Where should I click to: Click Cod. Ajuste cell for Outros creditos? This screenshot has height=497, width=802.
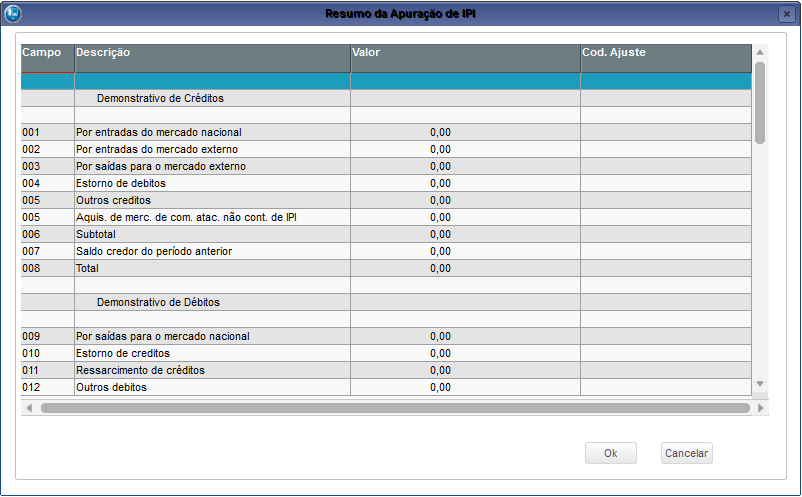(x=666, y=200)
